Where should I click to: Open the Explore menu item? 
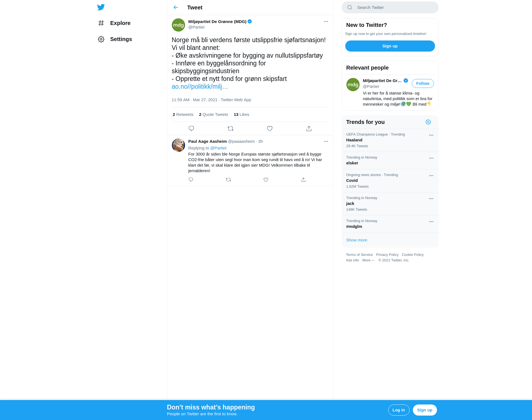click(x=114, y=23)
